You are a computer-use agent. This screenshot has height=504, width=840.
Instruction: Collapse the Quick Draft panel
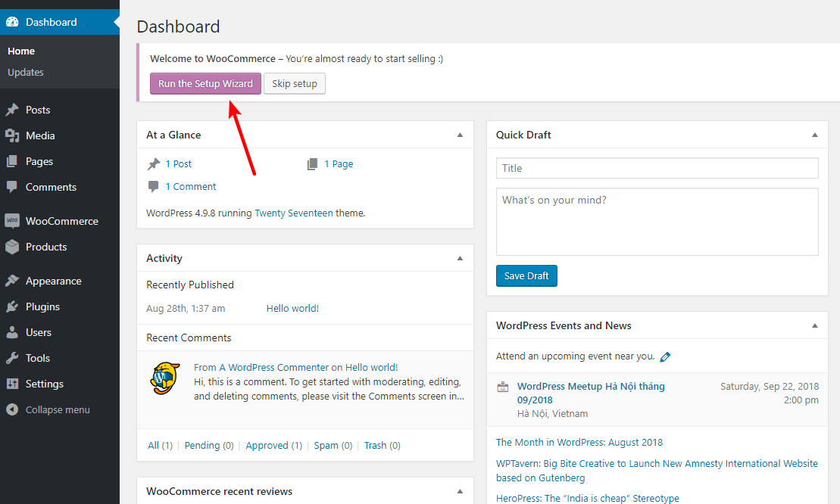pos(815,135)
